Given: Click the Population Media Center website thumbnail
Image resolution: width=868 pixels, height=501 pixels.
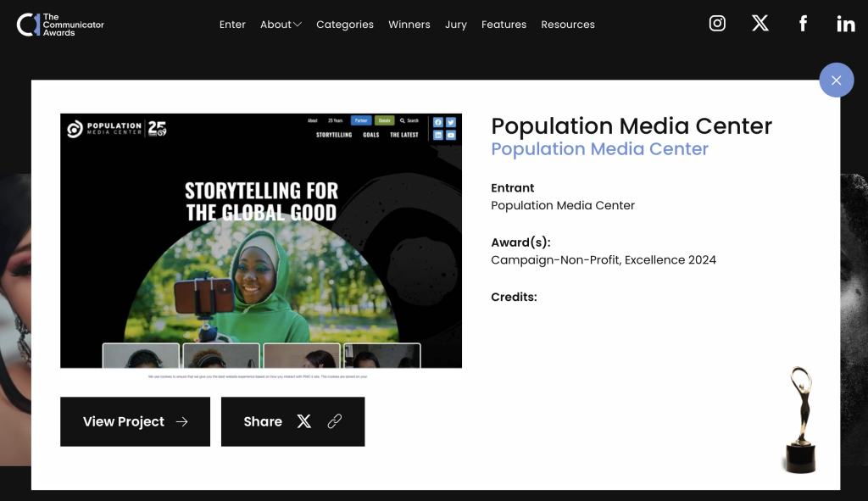Looking at the screenshot, I should 261,247.
